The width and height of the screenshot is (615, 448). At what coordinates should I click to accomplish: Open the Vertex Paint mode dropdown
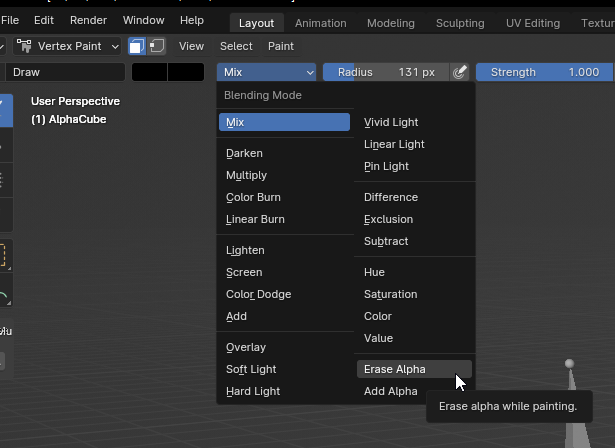point(67,46)
